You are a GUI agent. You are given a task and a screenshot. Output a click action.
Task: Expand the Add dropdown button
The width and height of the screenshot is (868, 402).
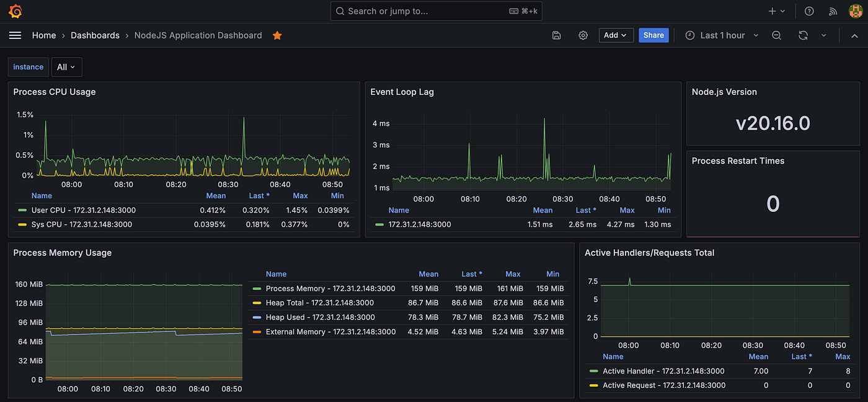(616, 35)
